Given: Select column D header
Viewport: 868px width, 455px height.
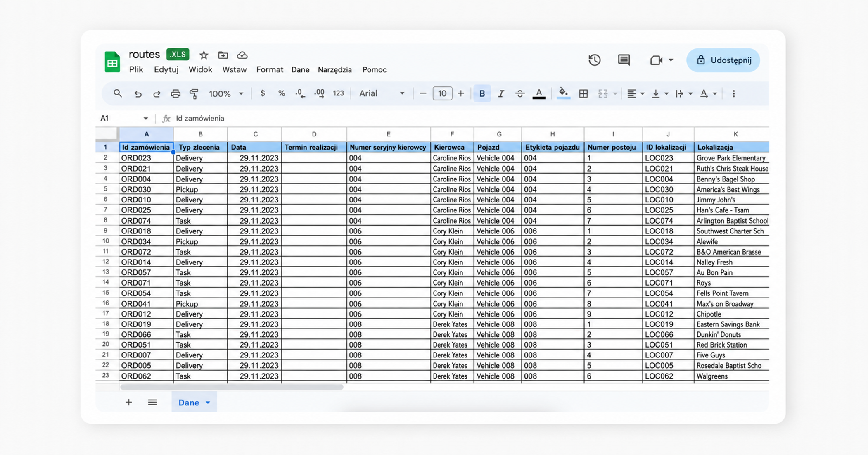Looking at the screenshot, I should tap(314, 134).
